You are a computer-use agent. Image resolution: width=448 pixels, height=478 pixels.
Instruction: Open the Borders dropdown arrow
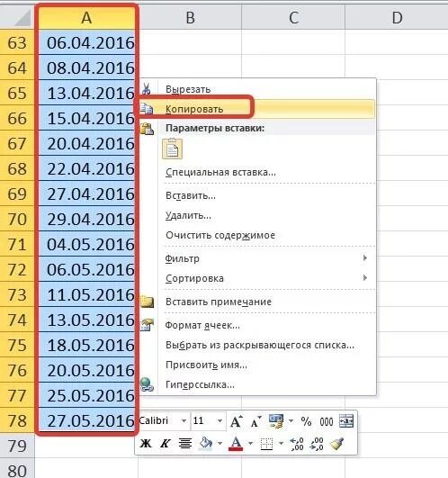point(281,443)
